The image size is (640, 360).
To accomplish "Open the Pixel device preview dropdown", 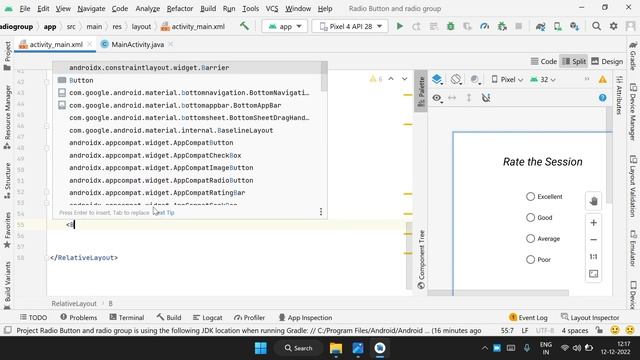I will click(x=507, y=80).
